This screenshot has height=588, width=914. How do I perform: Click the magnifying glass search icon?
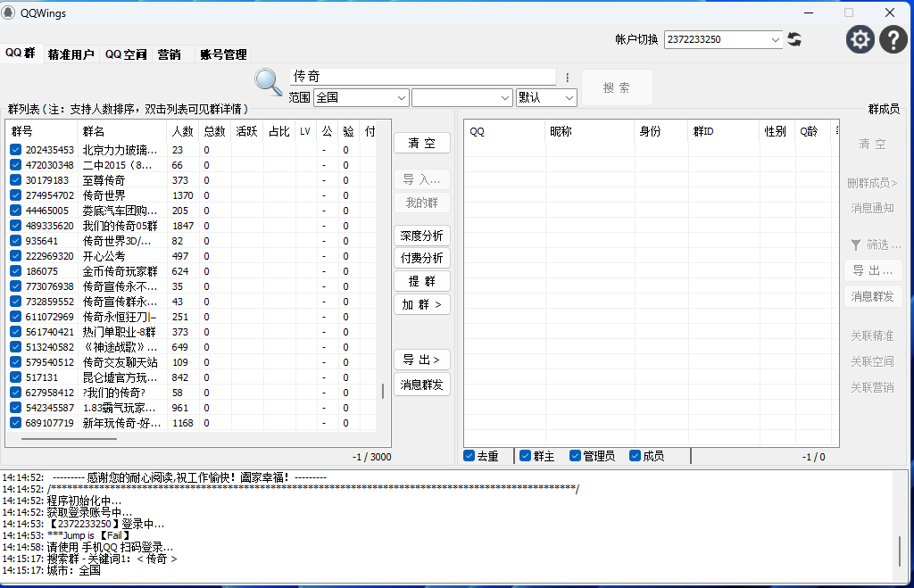point(268,81)
